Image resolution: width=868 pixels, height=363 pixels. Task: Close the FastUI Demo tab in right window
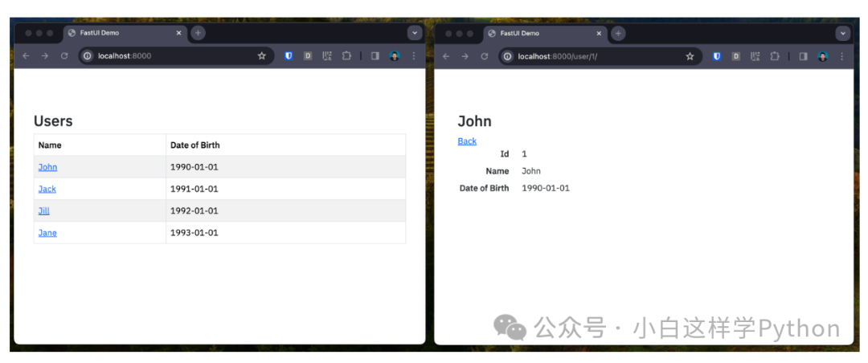coord(599,33)
